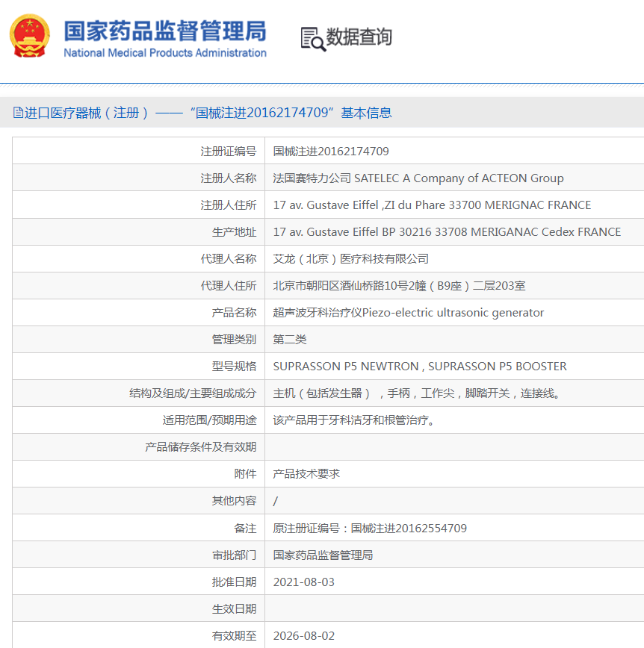Select registration number 国械注进20162174709 value cell
644x648 pixels.
(331, 152)
